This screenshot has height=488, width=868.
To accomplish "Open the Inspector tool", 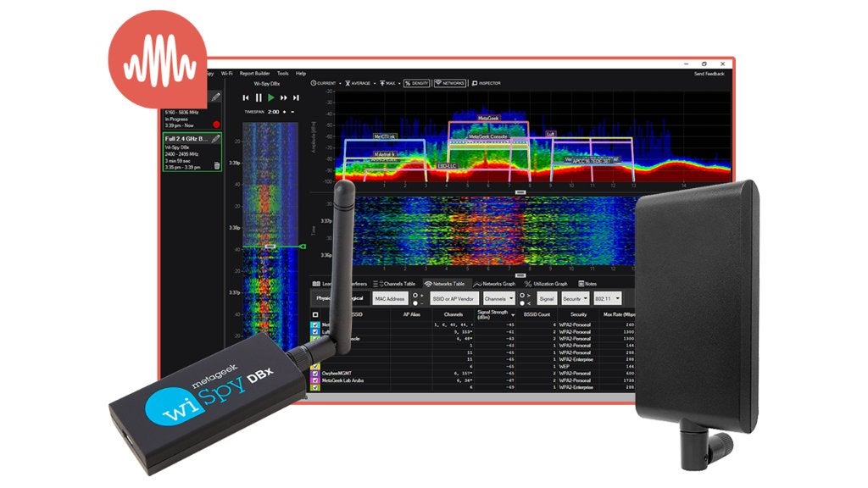I will point(486,83).
